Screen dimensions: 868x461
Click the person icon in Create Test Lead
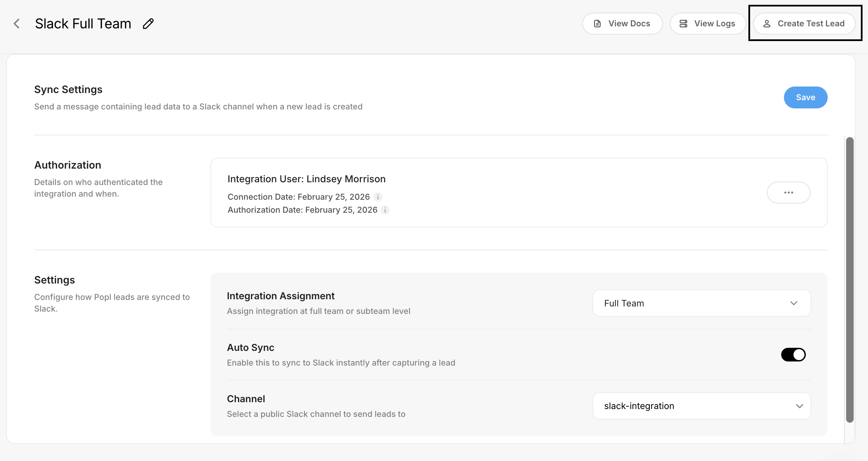(x=767, y=24)
